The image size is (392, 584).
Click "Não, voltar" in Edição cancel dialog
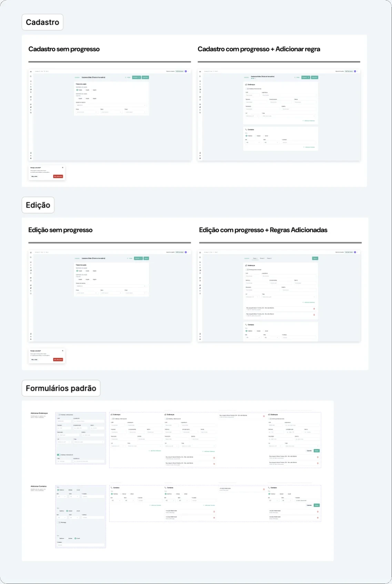34,360
